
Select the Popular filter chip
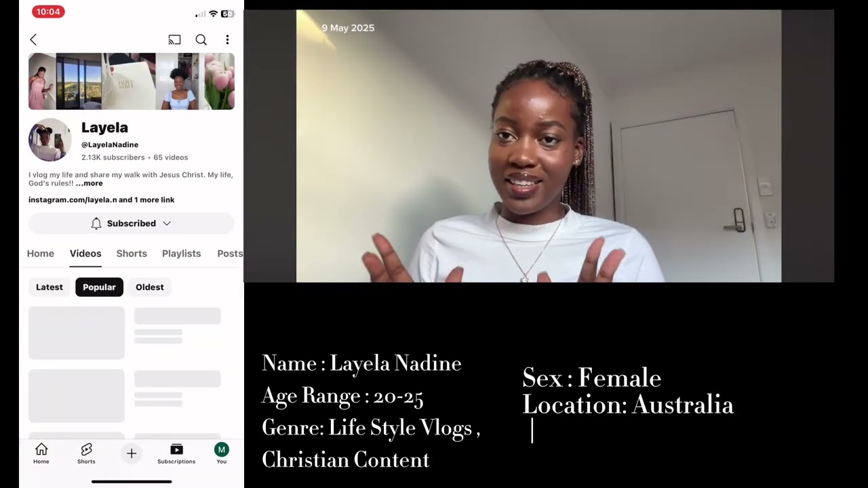click(99, 287)
